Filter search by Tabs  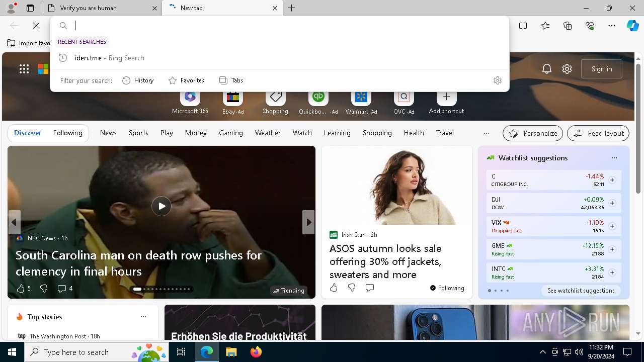(x=231, y=80)
